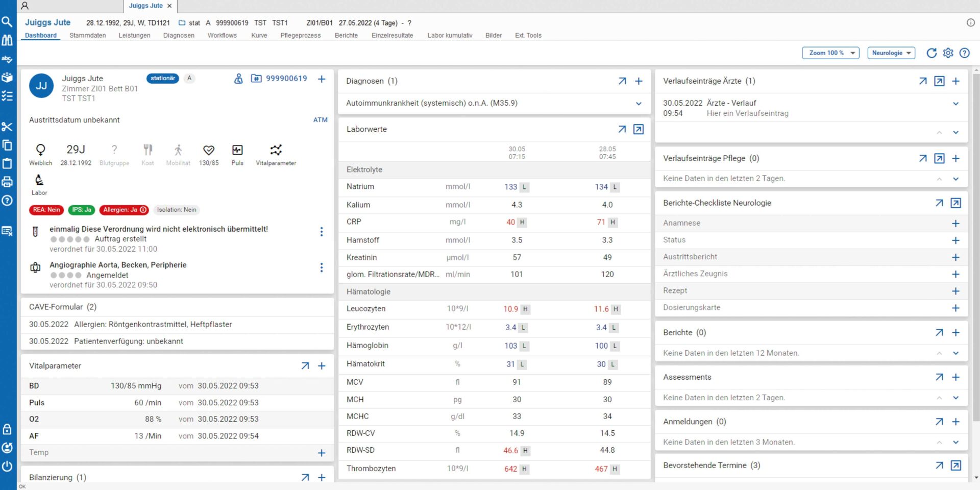Screen dimensions: 980x490
Task: Toggle the IPS: Ja badge
Action: coord(82,210)
